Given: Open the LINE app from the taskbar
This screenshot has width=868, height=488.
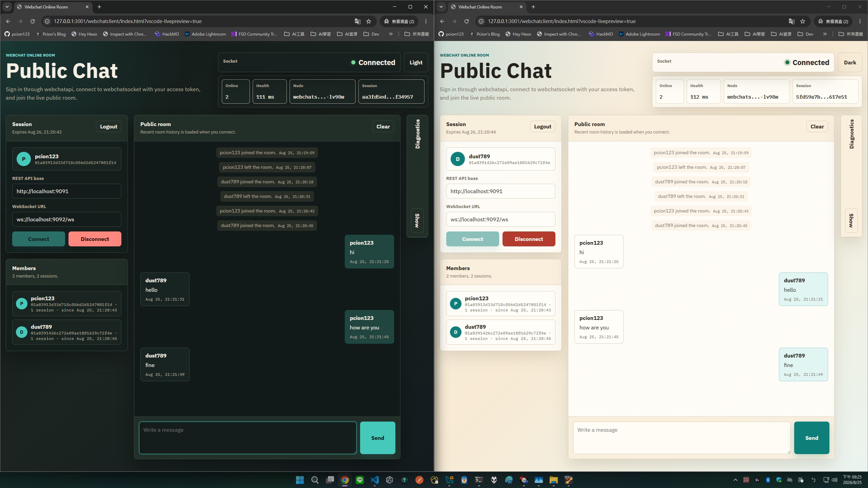Looking at the screenshot, I should [x=360, y=480].
